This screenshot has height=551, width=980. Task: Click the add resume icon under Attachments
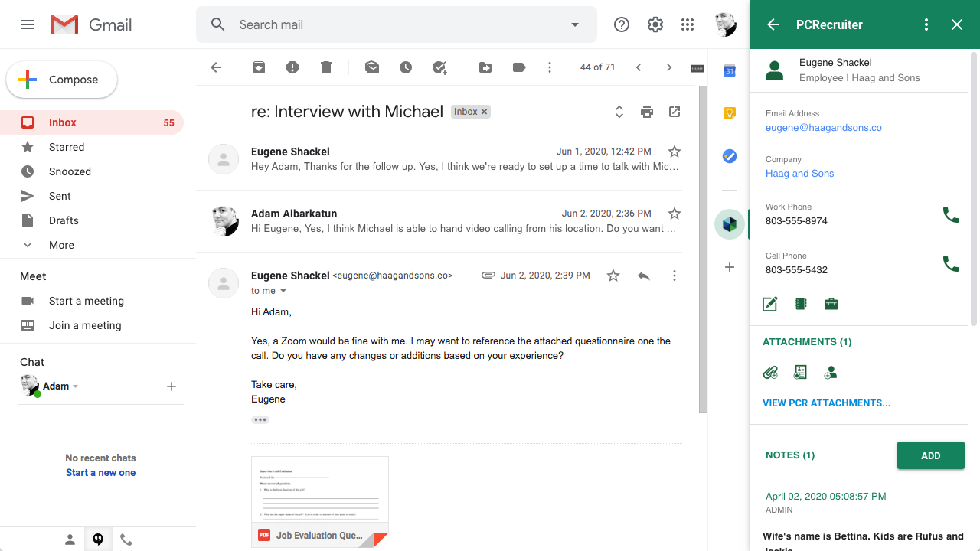coord(800,372)
